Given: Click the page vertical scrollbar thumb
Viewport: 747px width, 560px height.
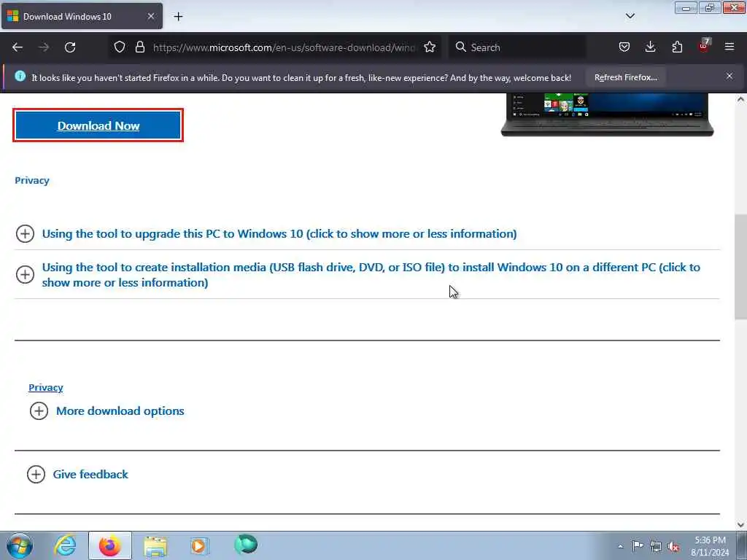Looking at the screenshot, I should click(x=740, y=267).
